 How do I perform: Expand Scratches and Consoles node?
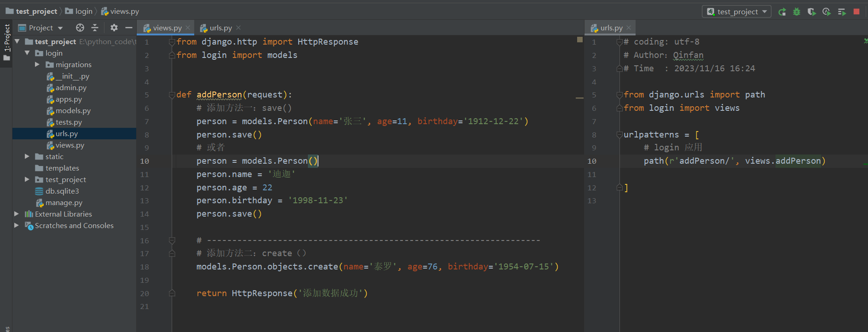click(x=17, y=225)
